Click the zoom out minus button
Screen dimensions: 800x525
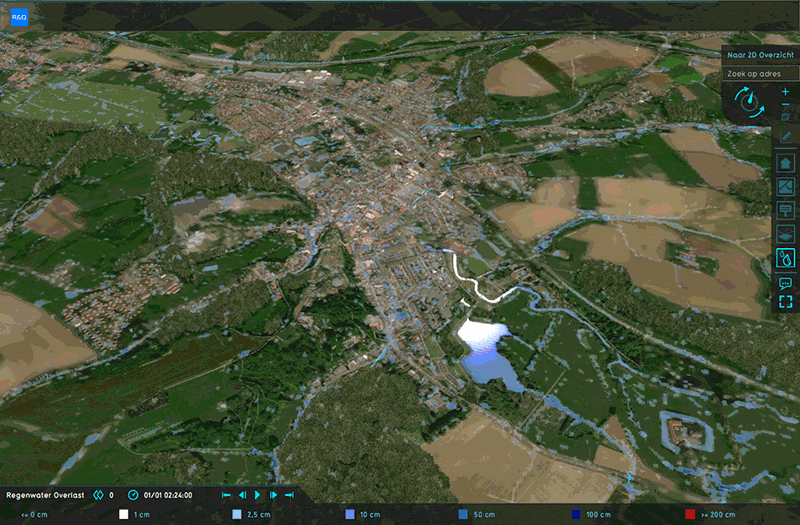click(x=785, y=105)
